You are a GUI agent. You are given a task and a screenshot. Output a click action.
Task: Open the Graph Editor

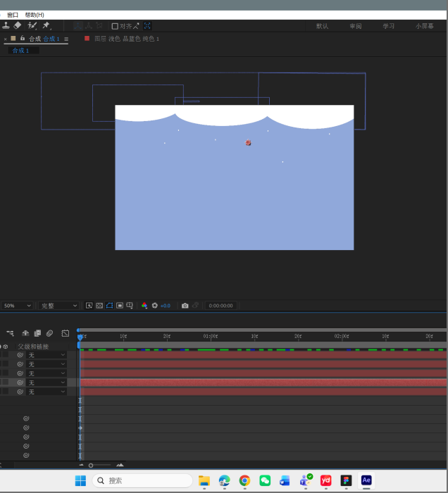[x=65, y=333]
